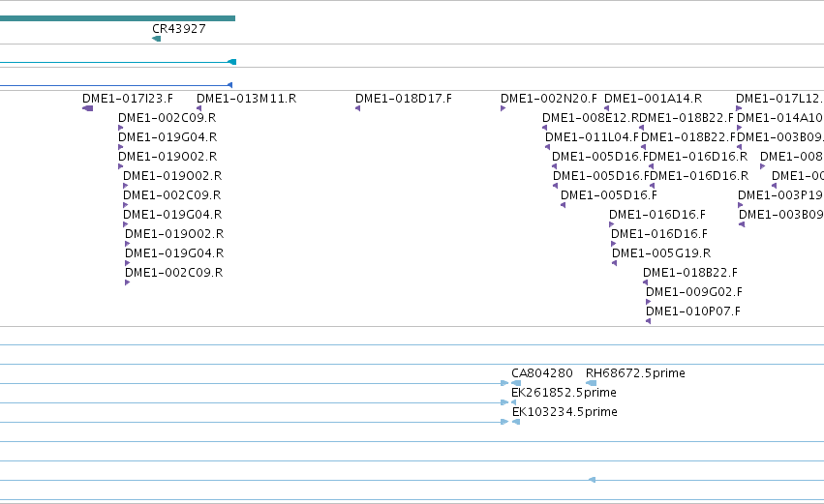Screen dimensions: 824x504
Task: Click the DME1-003P19 arrow glyph
Action: coord(741,205)
